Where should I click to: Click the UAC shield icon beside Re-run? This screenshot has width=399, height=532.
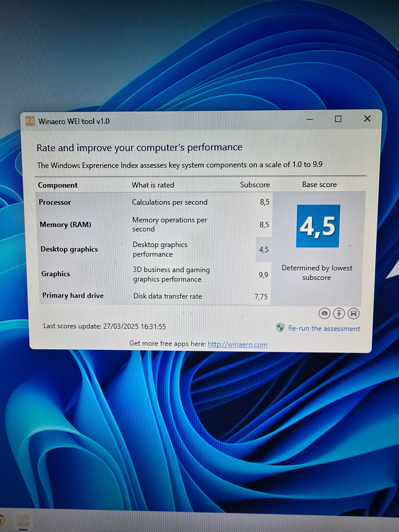(x=280, y=328)
